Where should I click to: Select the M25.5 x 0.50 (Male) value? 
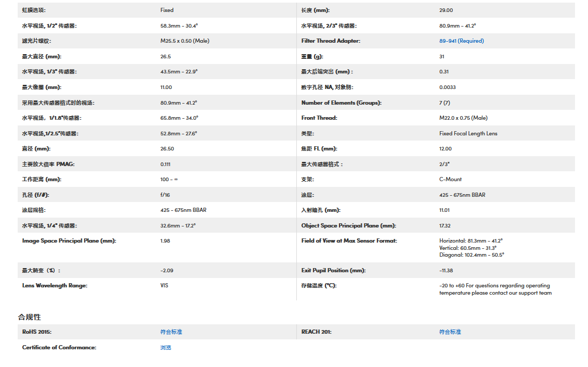[x=185, y=41]
